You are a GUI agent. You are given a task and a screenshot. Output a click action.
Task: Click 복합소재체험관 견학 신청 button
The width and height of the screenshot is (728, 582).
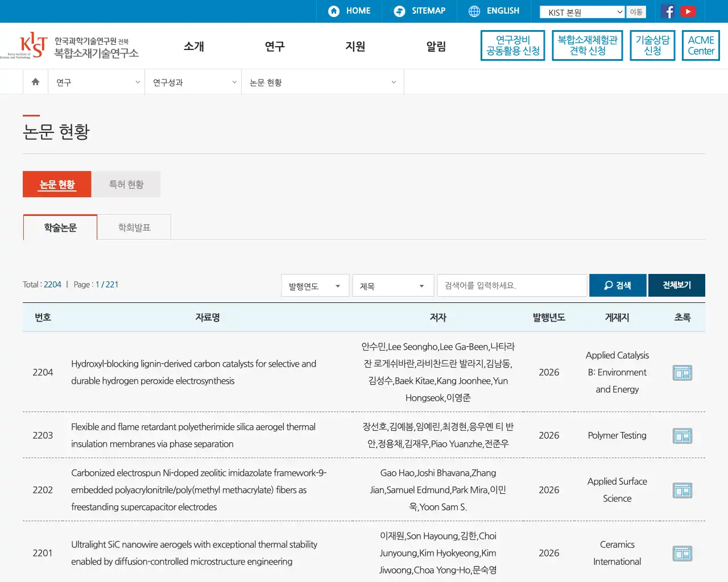[x=588, y=45]
